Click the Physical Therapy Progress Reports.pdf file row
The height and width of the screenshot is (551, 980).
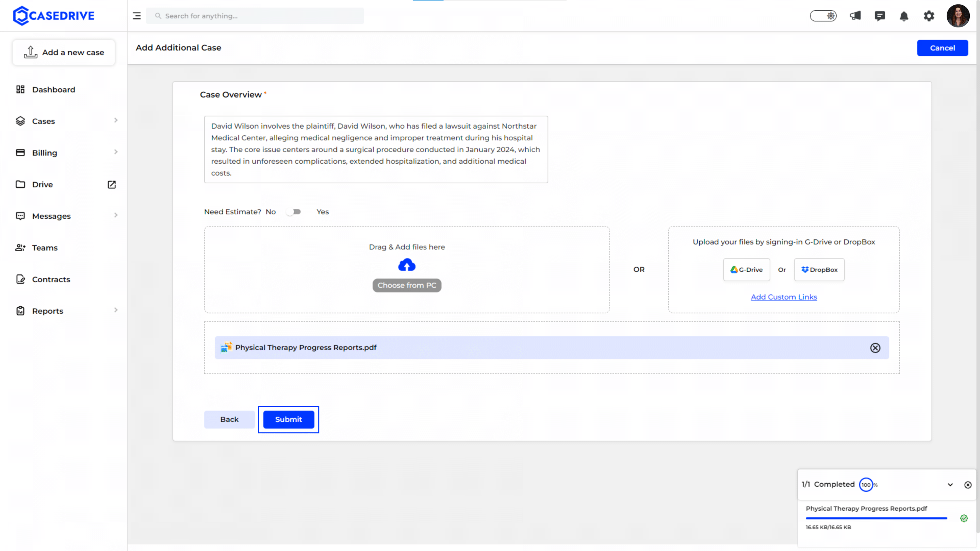pyautogui.click(x=552, y=348)
